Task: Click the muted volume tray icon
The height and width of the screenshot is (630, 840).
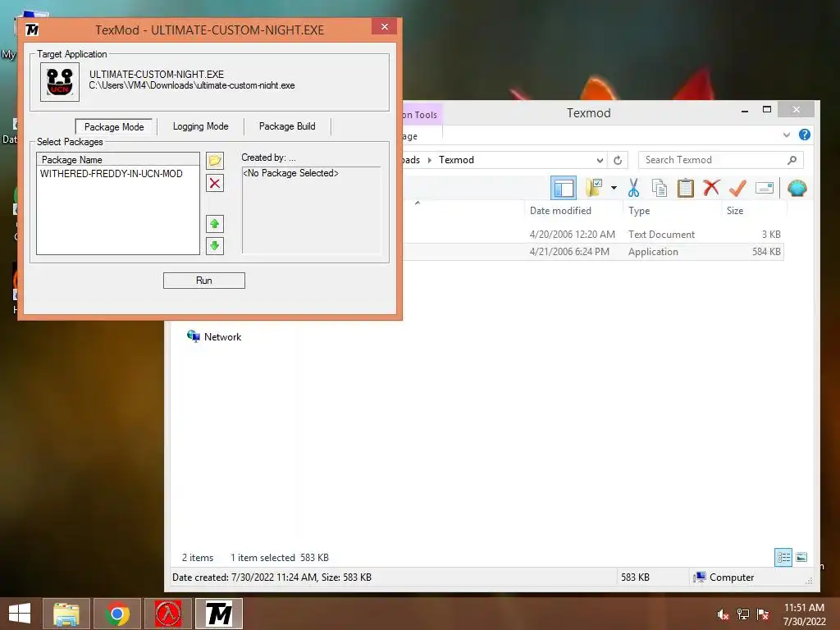Action: pos(723,614)
